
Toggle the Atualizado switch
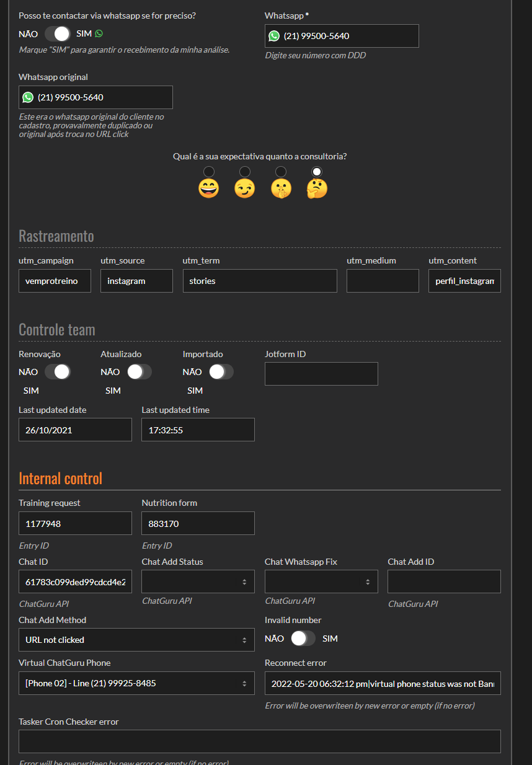139,372
